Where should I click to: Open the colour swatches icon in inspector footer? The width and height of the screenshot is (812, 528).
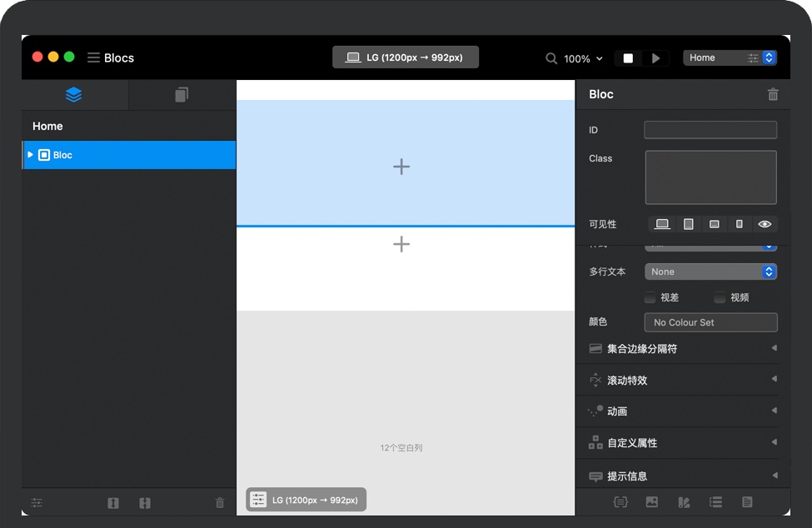tap(684, 502)
